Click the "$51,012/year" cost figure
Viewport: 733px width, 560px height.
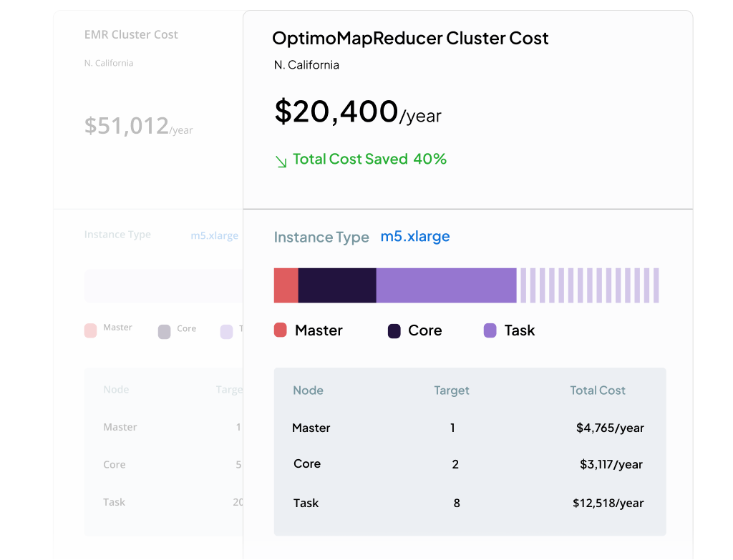(138, 126)
